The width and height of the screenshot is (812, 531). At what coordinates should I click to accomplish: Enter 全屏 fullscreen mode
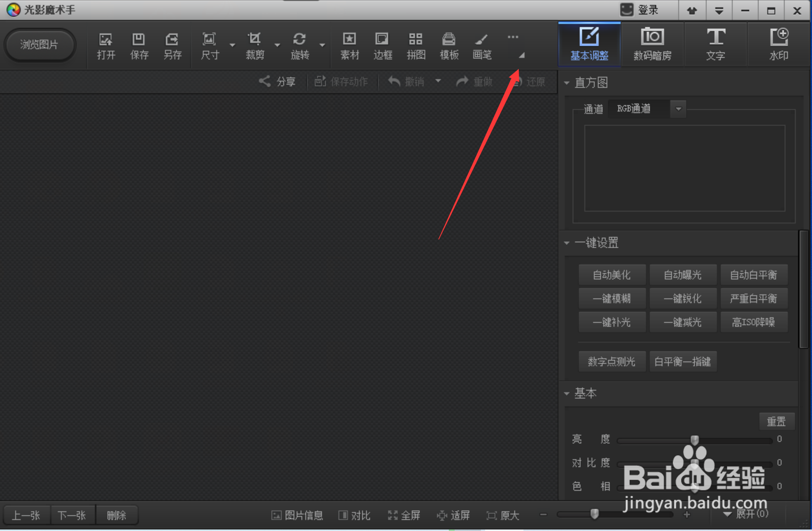404,515
